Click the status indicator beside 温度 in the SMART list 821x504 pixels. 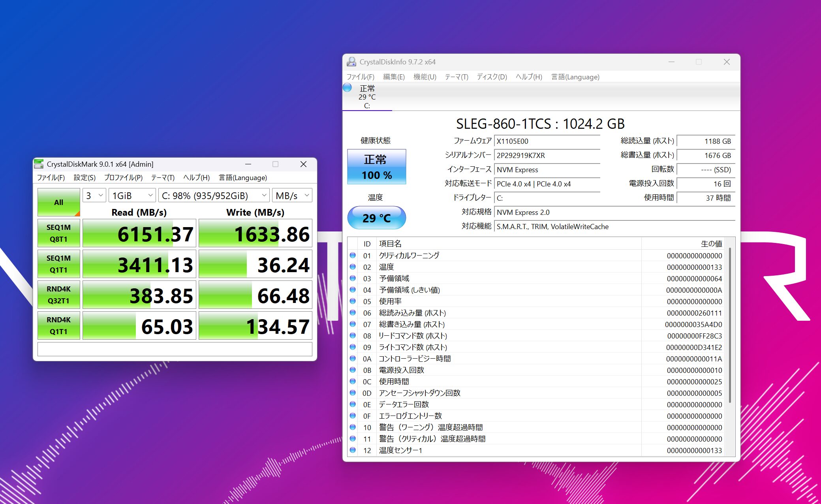pos(353,267)
